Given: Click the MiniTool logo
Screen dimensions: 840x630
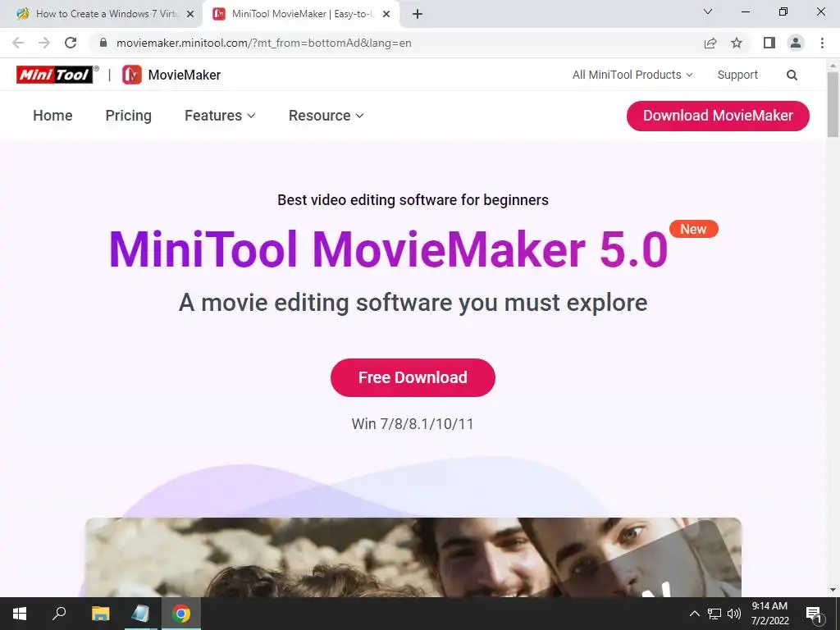Looking at the screenshot, I should pos(57,75).
